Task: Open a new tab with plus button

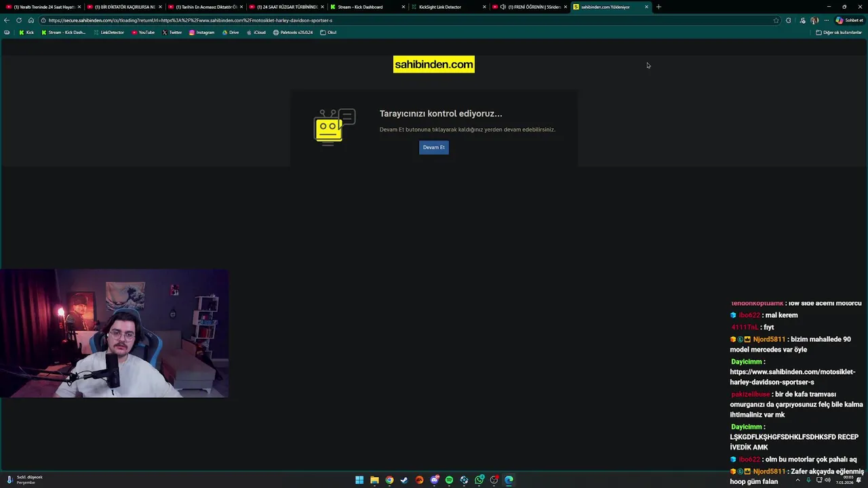Action: [658, 7]
